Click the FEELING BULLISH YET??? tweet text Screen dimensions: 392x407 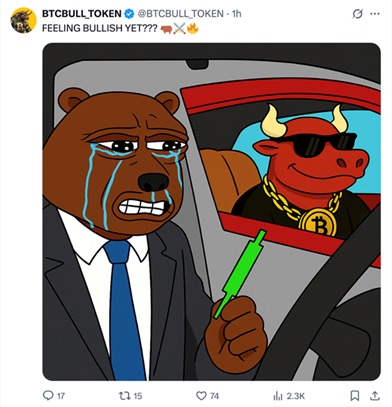(x=99, y=28)
